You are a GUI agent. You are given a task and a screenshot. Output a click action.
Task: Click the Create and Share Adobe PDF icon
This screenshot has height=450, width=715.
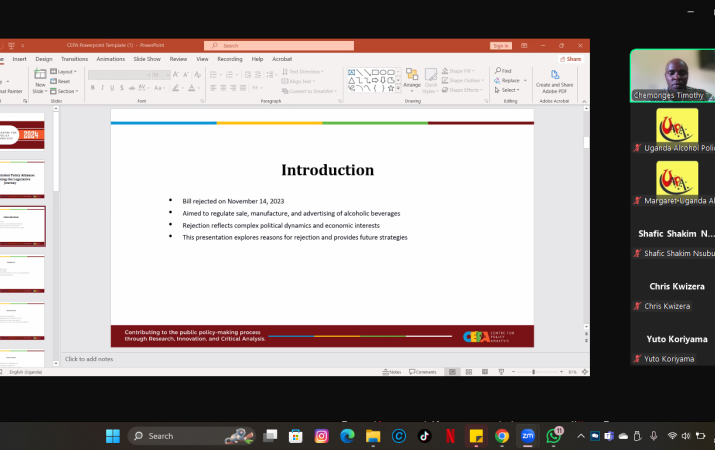[554, 76]
